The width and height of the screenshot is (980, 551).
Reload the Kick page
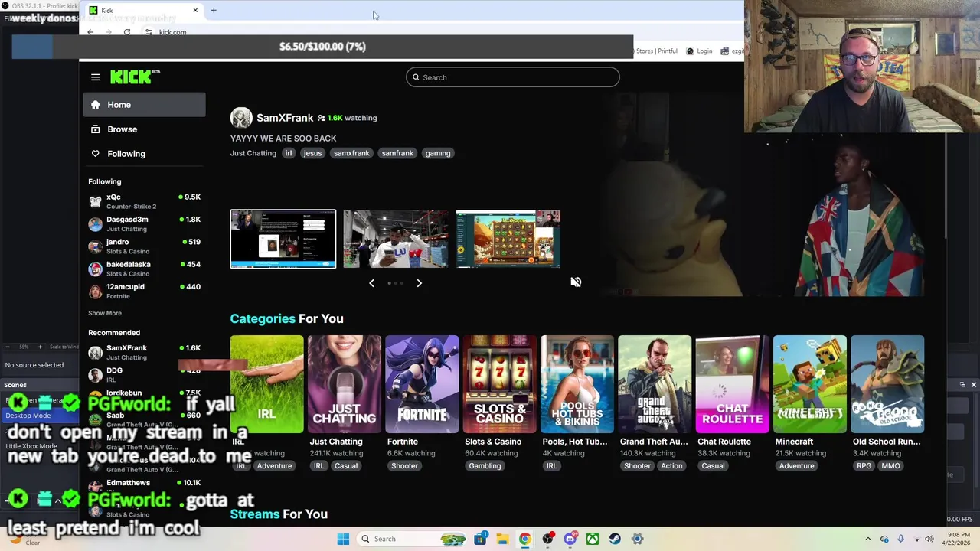pos(127,32)
